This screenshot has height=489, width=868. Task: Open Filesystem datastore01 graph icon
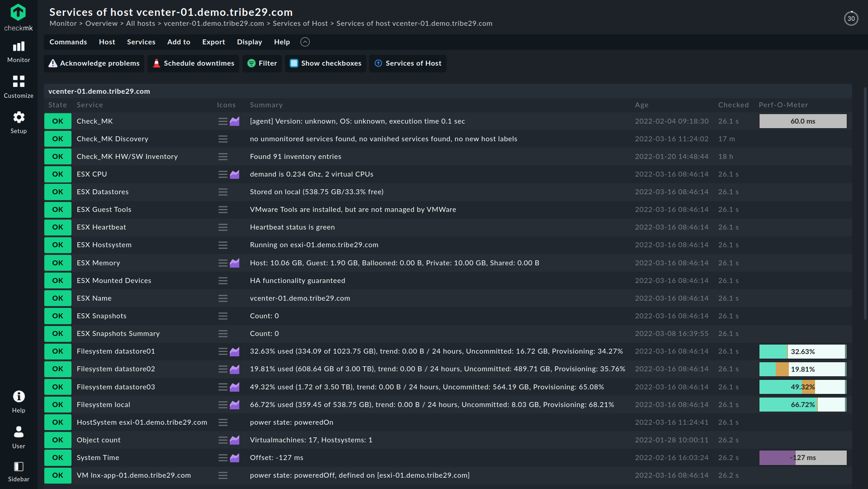pyautogui.click(x=235, y=351)
